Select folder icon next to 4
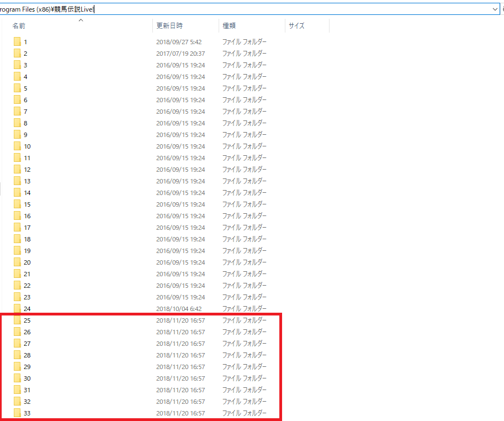This screenshot has width=504, height=421. click(x=17, y=77)
